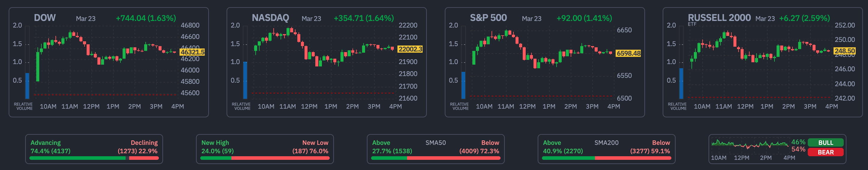Select the Declining (1273) 22.9% stat
868x170 pixels.
[x=138, y=147]
